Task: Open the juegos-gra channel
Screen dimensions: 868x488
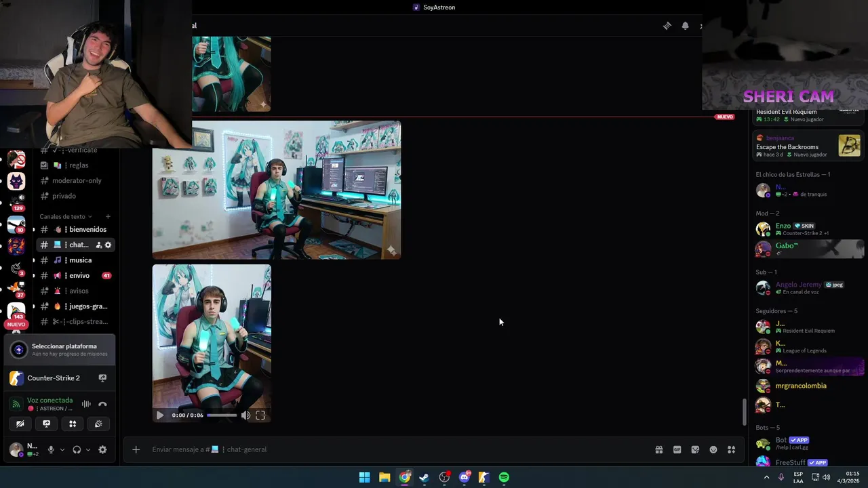Action: tap(75, 306)
